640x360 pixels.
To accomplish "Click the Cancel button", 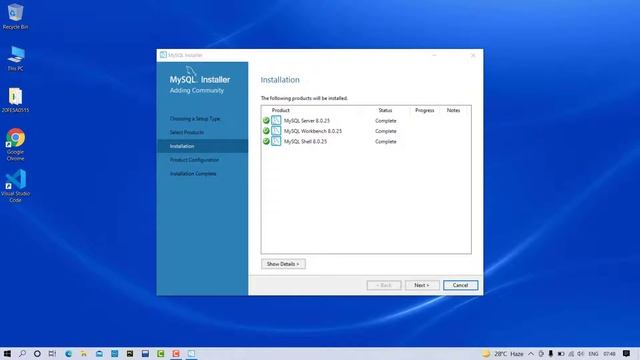I will click(x=460, y=285).
